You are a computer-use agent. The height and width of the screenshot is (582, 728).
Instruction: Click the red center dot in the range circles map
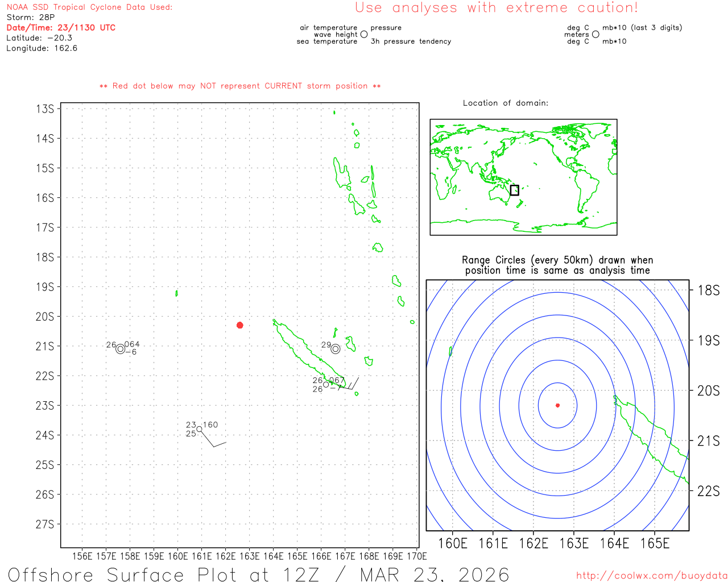(557, 405)
